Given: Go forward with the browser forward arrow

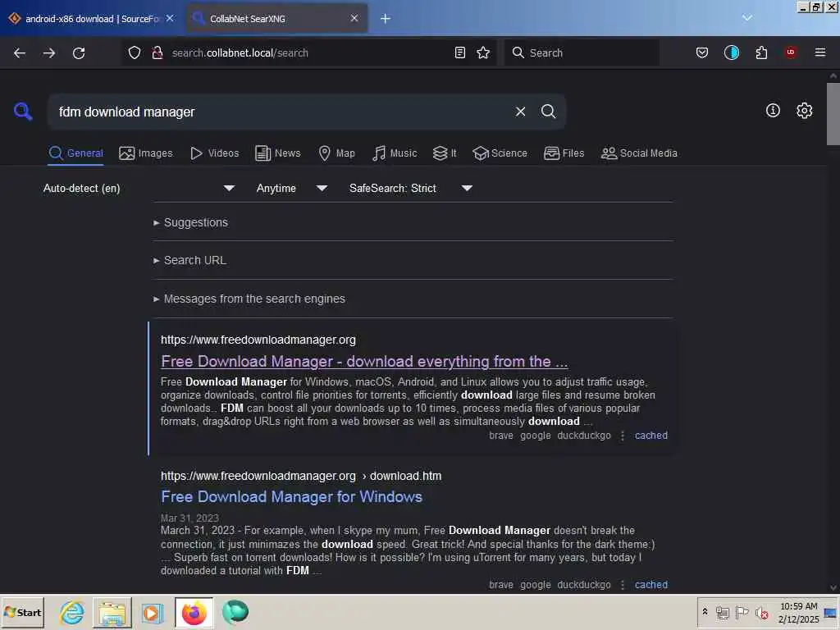Looking at the screenshot, I should [x=49, y=52].
